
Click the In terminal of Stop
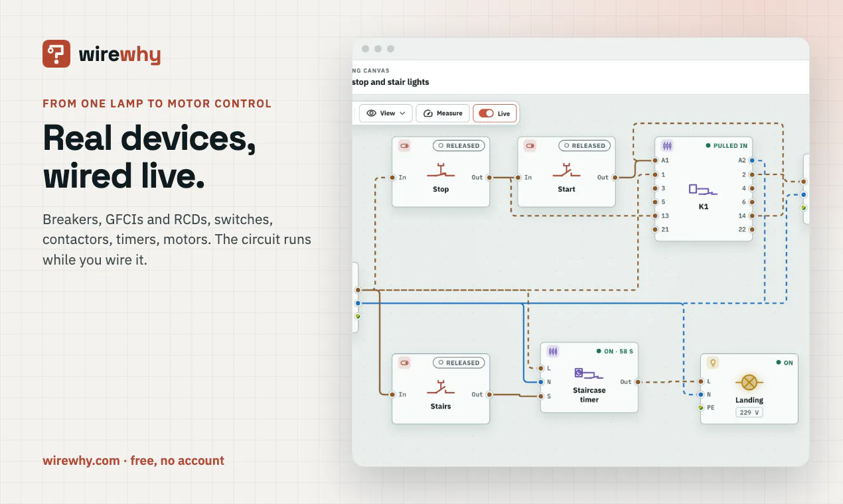click(392, 178)
